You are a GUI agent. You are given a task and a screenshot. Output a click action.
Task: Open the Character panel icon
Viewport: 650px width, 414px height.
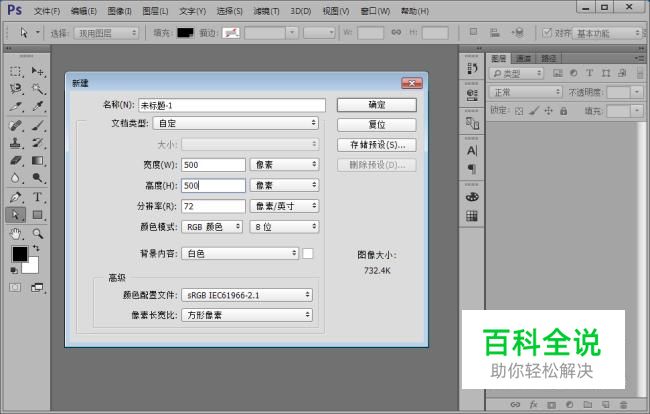click(x=472, y=150)
